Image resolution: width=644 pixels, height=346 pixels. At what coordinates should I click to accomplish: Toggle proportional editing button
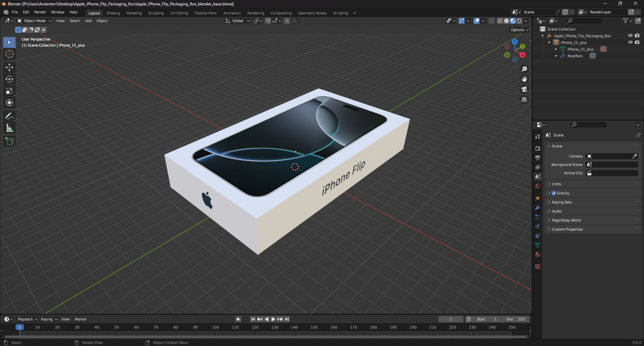[287, 21]
